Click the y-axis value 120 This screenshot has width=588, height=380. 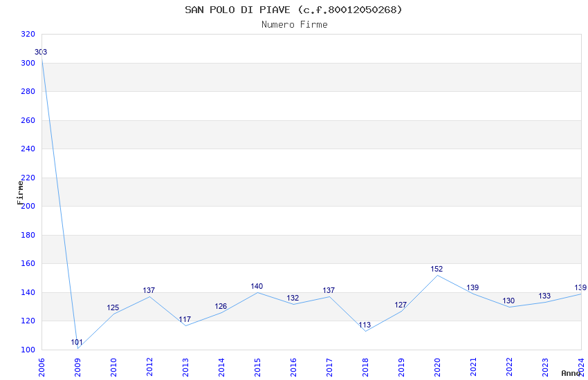pyautogui.click(x=28, y=321)
